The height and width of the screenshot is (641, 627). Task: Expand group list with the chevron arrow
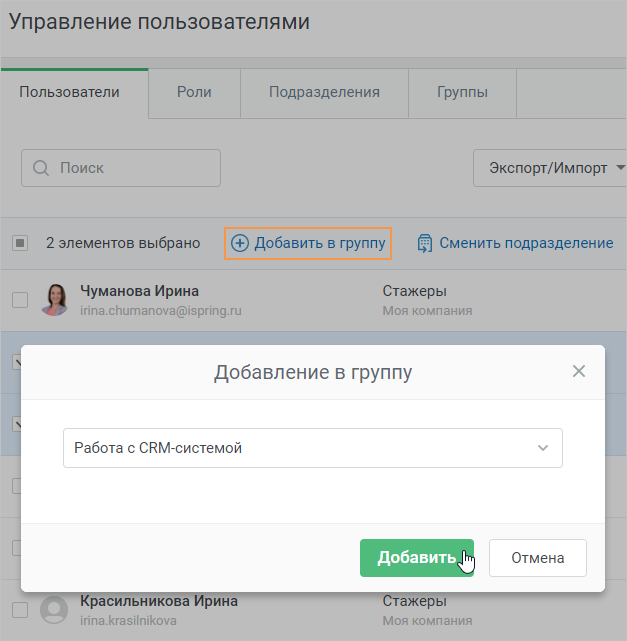coord(543,448)
